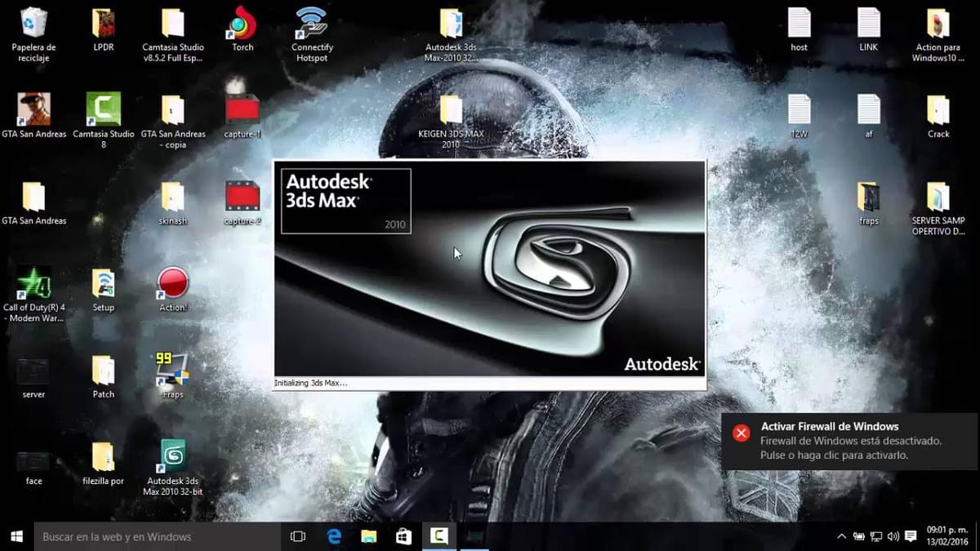Screen dimensions: 980x551
Task: Launch Microsoft Edge from the taskbar
Action: pos(334,536)
